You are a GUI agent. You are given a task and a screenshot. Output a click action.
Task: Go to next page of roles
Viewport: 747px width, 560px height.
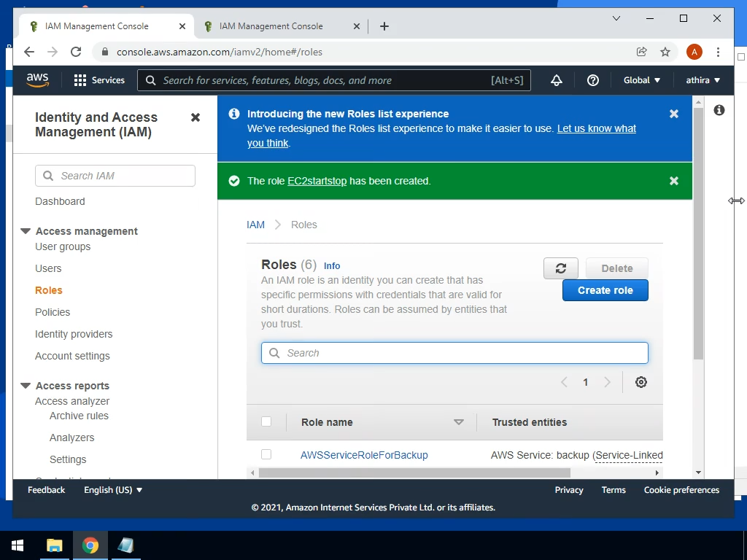click(x=607, y=382)
